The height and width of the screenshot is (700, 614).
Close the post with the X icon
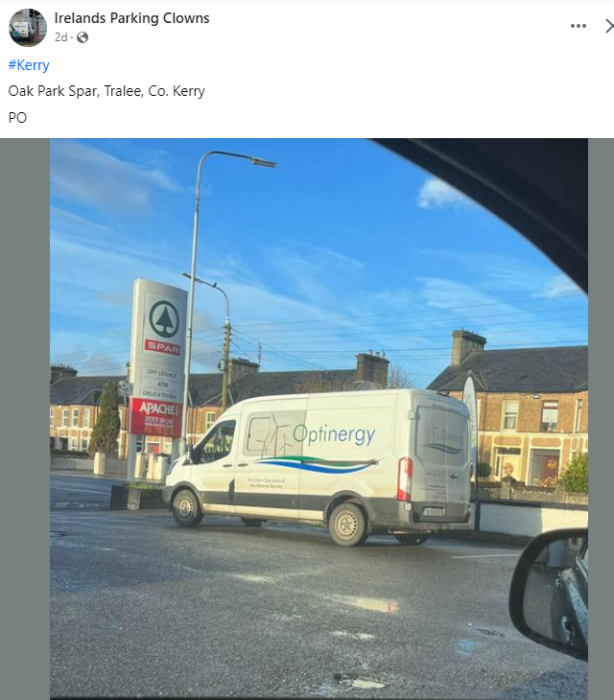click(609, 26)
